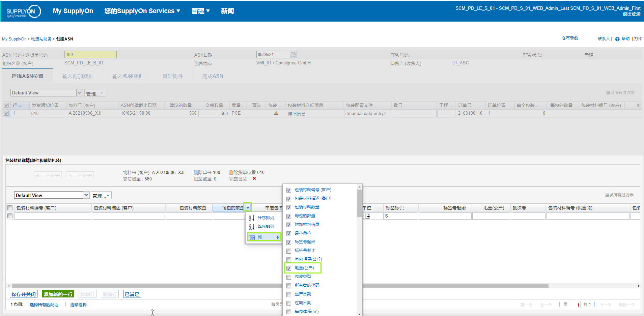Switch to the 完成ASN tab

pos(213,76)
